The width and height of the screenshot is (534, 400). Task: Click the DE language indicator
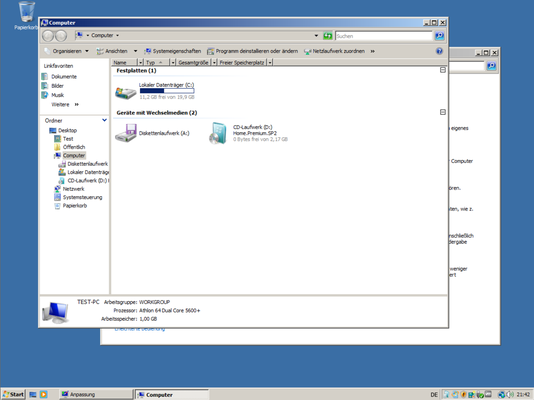pyautogui.click(x=434, y=395)
